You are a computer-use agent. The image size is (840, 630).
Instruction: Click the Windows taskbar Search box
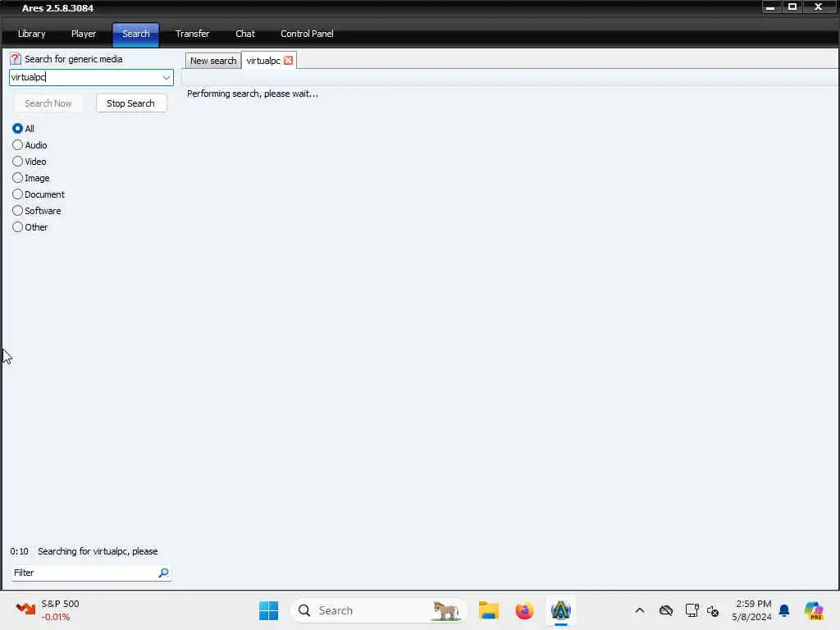click(x=378, y=610)
